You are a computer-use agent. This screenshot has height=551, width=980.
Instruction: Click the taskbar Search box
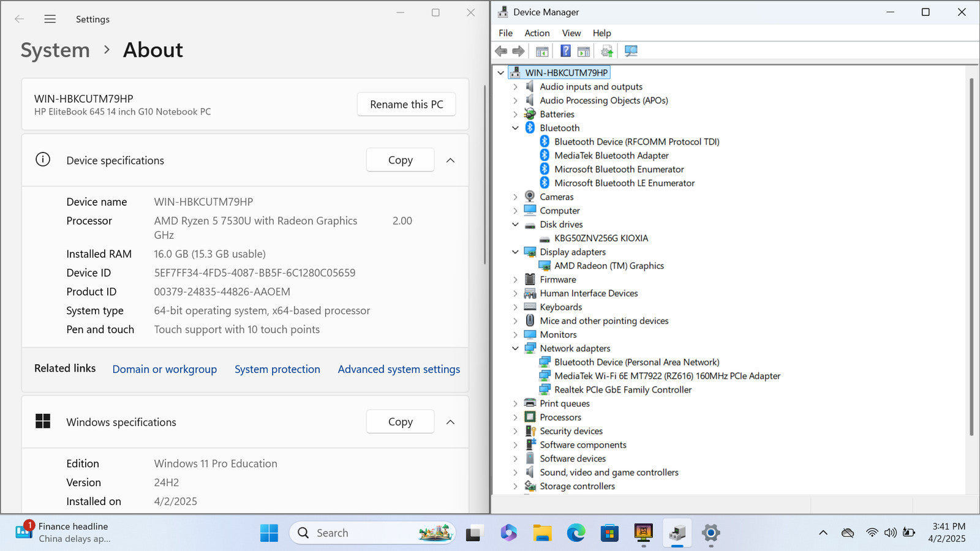coord(367,533)
